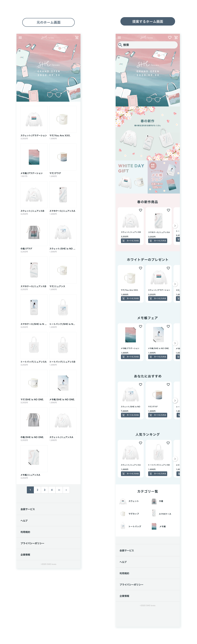Screen dimensions: 197x644
Task: Go to page 2 in pagination
Action: (38, 490)
